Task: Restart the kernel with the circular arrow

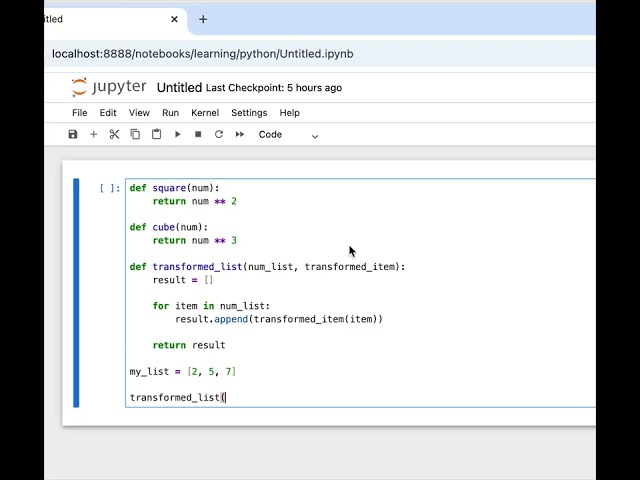Action: pyautogui.click(x=219, y=134)
